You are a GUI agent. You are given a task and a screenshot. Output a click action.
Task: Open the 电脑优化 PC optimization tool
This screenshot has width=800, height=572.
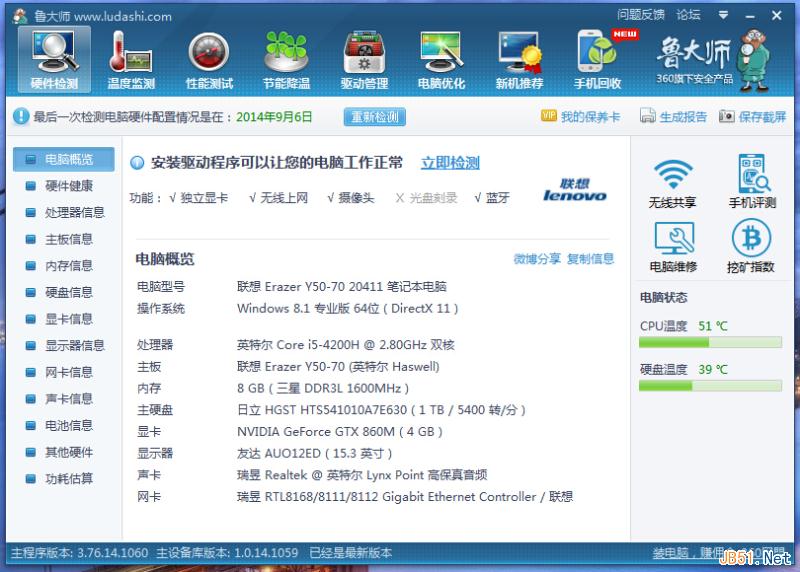[441, 60]
